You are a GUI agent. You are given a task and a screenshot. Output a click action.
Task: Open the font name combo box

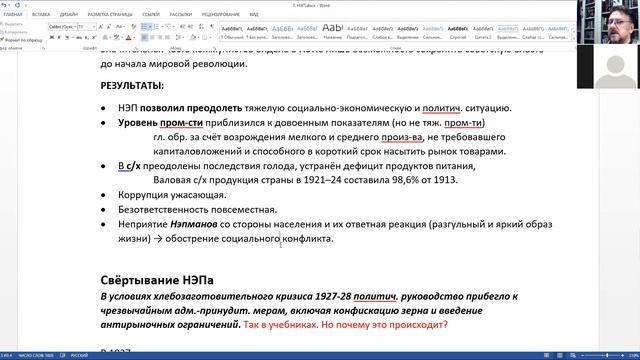(62, 27)
